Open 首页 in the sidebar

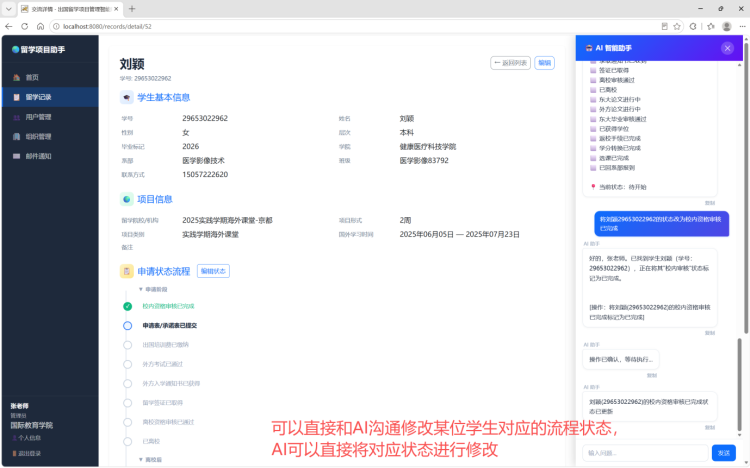tap(50, 78)
